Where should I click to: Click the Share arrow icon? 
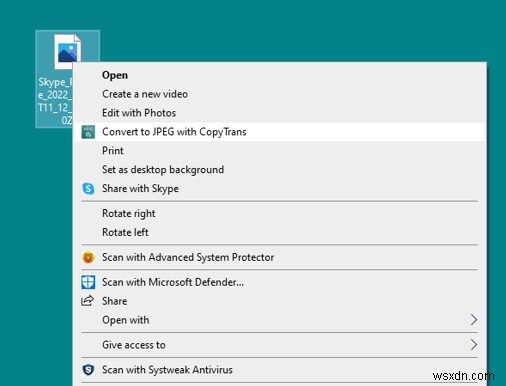point(88,301)
